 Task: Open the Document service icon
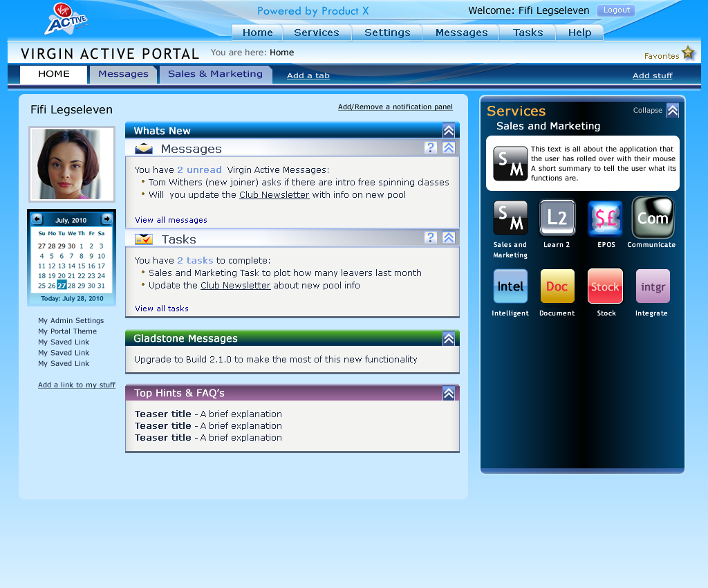click(557, 286)
